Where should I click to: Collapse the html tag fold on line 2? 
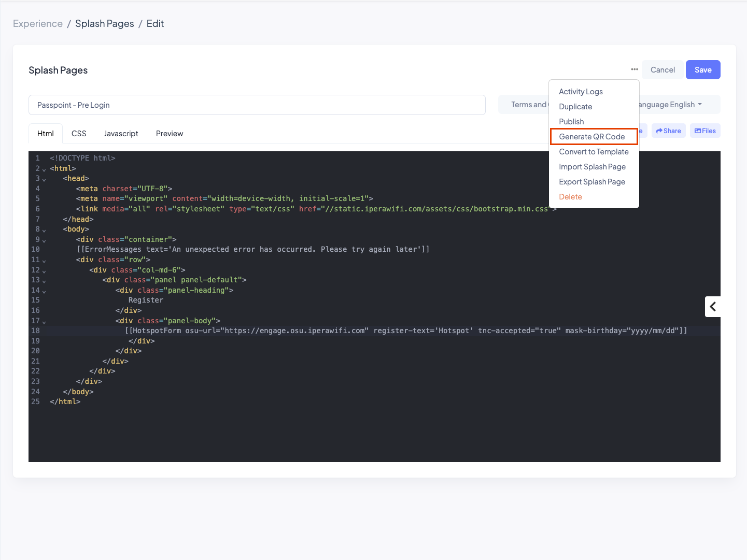pyautogui.click(x=44, y=169)
